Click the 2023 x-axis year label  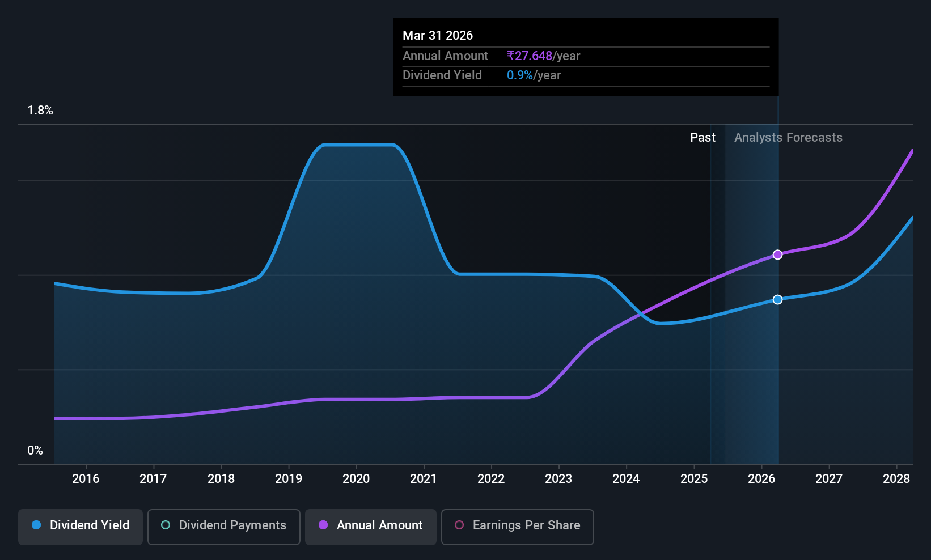[558, 478]
